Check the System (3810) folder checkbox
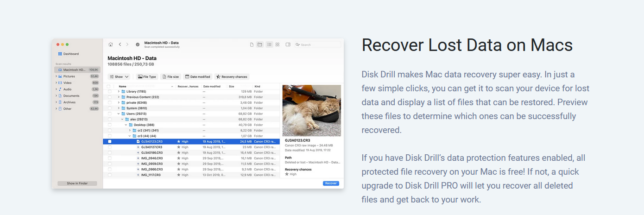 pyautogui.click(x=110, y=108)
